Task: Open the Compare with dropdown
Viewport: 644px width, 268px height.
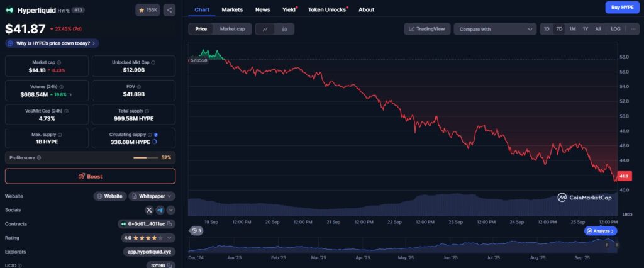Action: (495, 29)
